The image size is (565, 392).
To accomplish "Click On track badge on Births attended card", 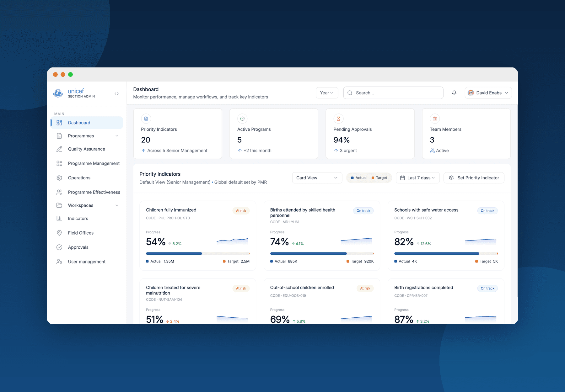I will click(363, 211).
